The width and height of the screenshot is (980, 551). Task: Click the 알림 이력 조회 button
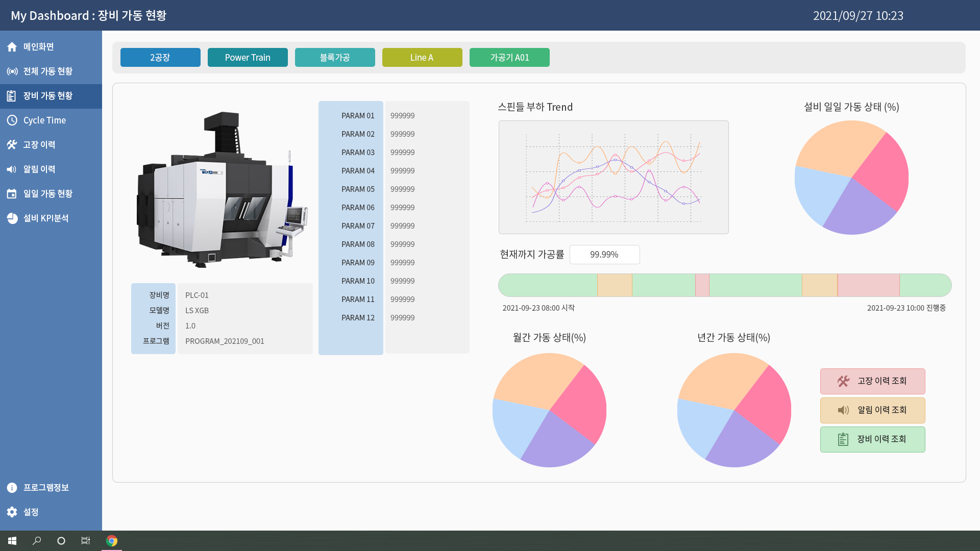873,410
